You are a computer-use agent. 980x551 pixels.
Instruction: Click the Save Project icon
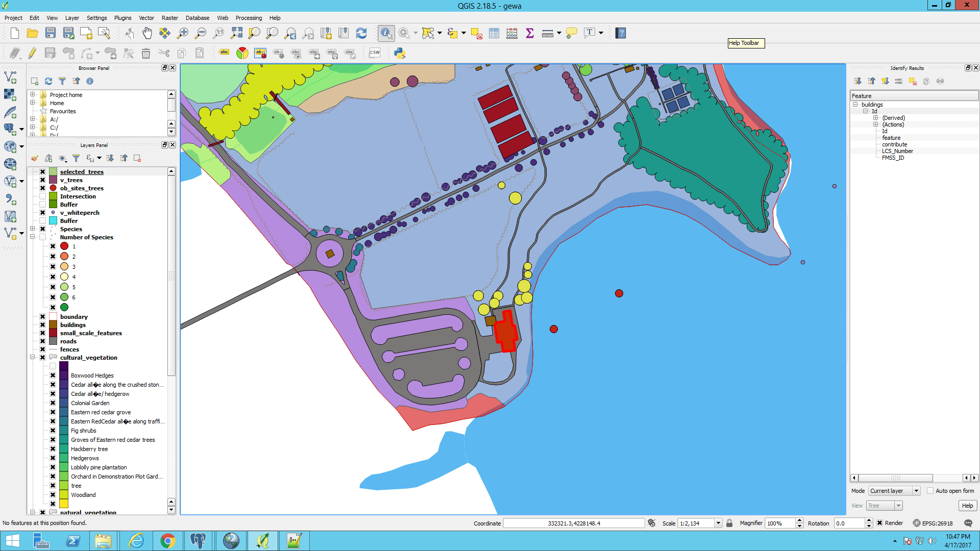tap(50, 33)
